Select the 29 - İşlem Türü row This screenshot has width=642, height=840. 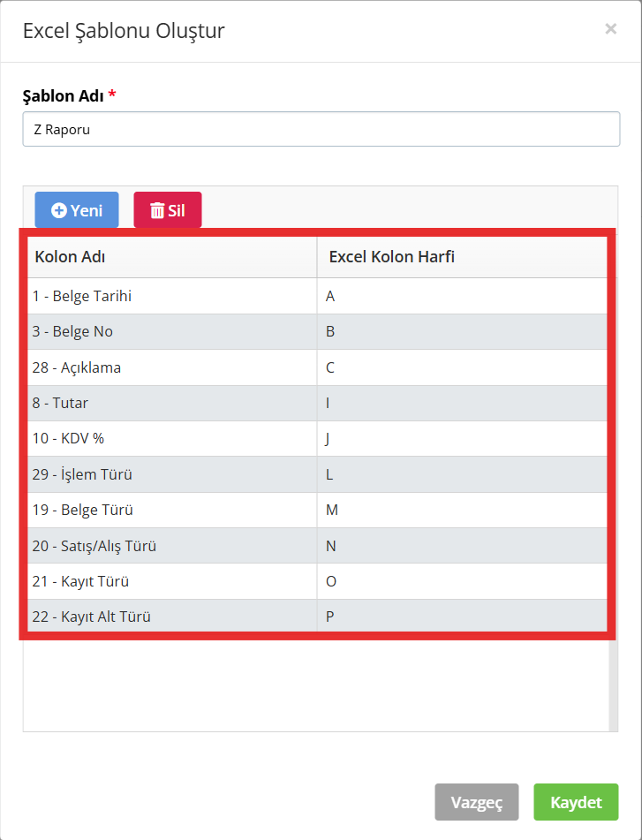(x=318, y=474)
